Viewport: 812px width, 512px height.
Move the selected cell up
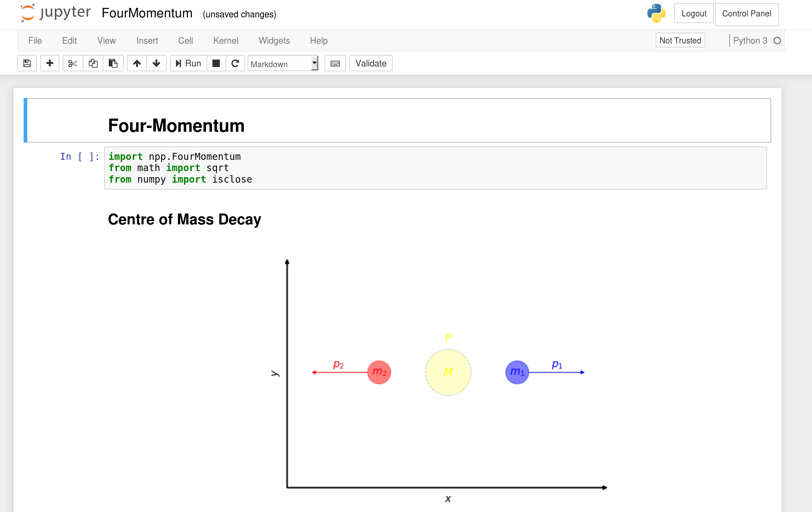pos(137,63)
